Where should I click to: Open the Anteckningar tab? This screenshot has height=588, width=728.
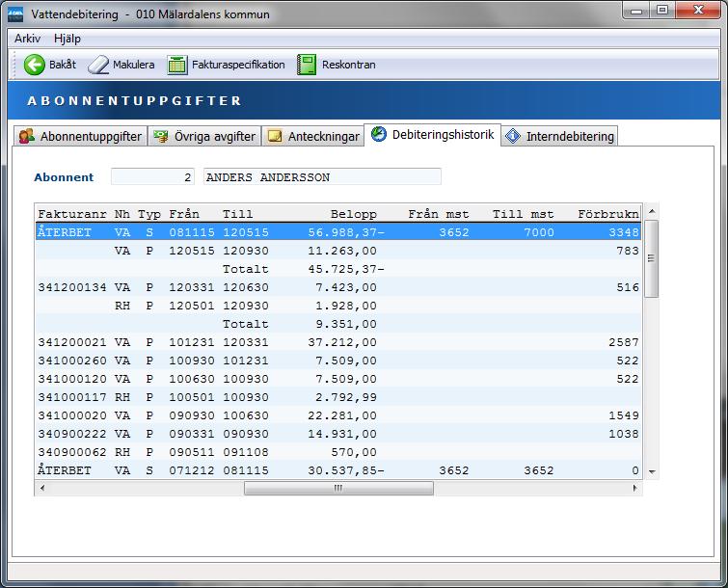(x=313, y=136)
